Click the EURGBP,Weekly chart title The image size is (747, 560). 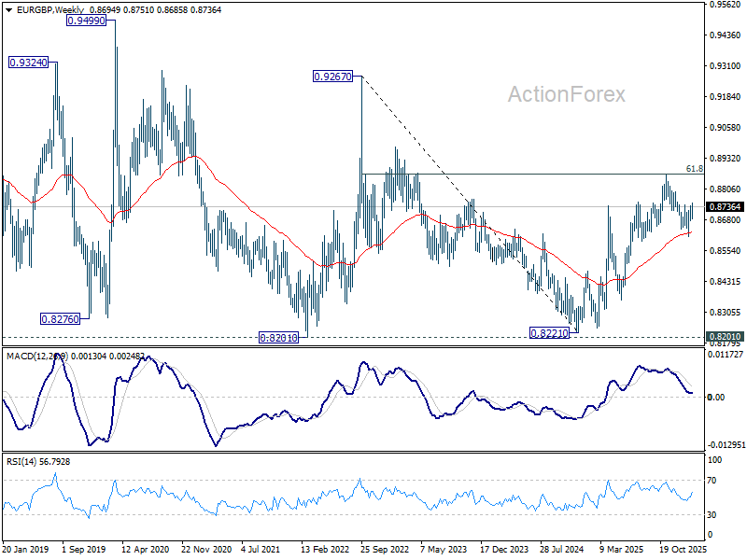50,9
